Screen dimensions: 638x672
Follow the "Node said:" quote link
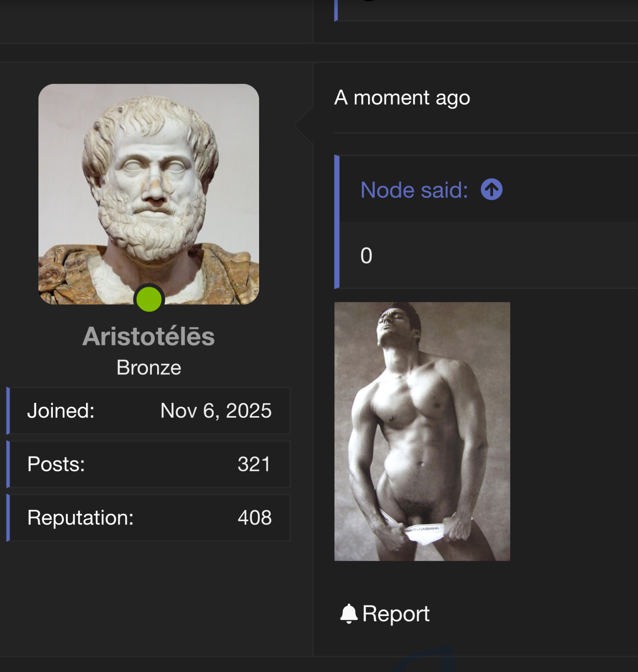pyautogui.click(x=414, y=190)
